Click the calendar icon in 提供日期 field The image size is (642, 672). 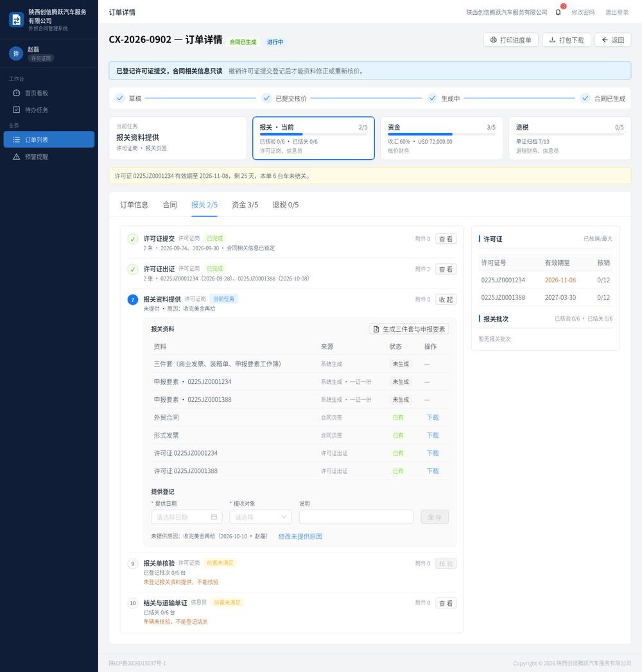pyautogui.click(x=214, y=517)
